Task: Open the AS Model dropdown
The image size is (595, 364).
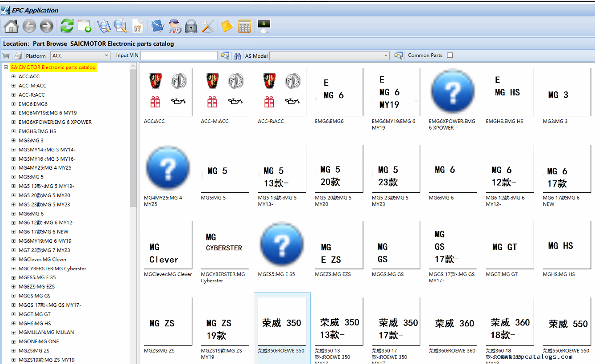Action: (329, 55)
